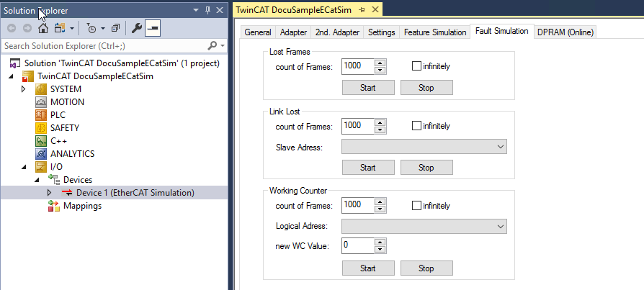This screenshot has height=290, width=644.
Task: Click the MOTION node icon
Action: tap(41, 102)
